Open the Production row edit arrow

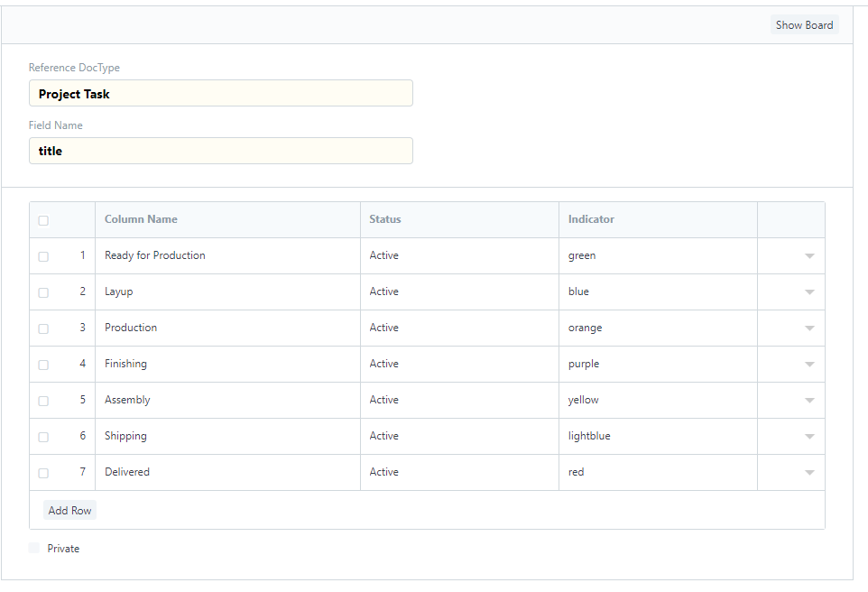(x=809, y=328)
